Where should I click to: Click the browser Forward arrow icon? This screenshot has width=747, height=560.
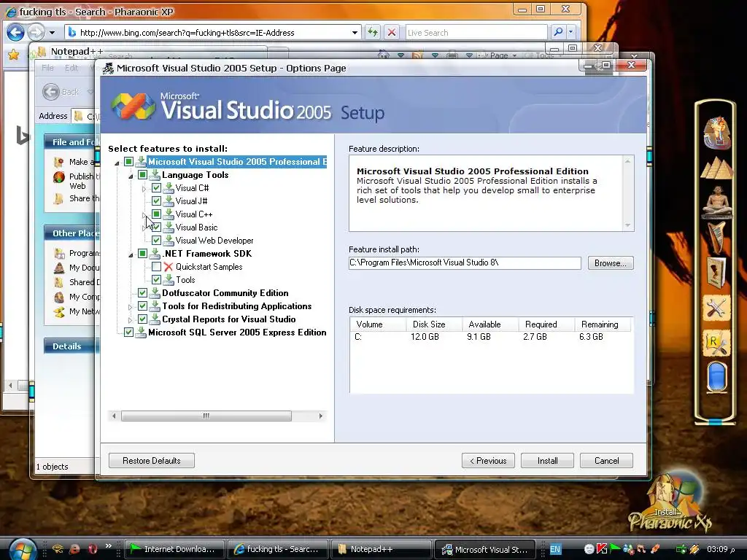[x=36, y=32]
